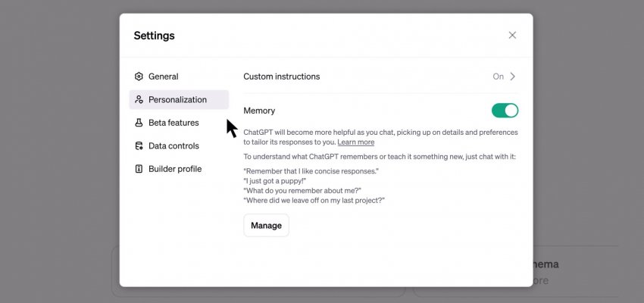Follow the Learn more link
Viewport: 644px width, 303px height.
pyautogui.click(x=355, y=142)
